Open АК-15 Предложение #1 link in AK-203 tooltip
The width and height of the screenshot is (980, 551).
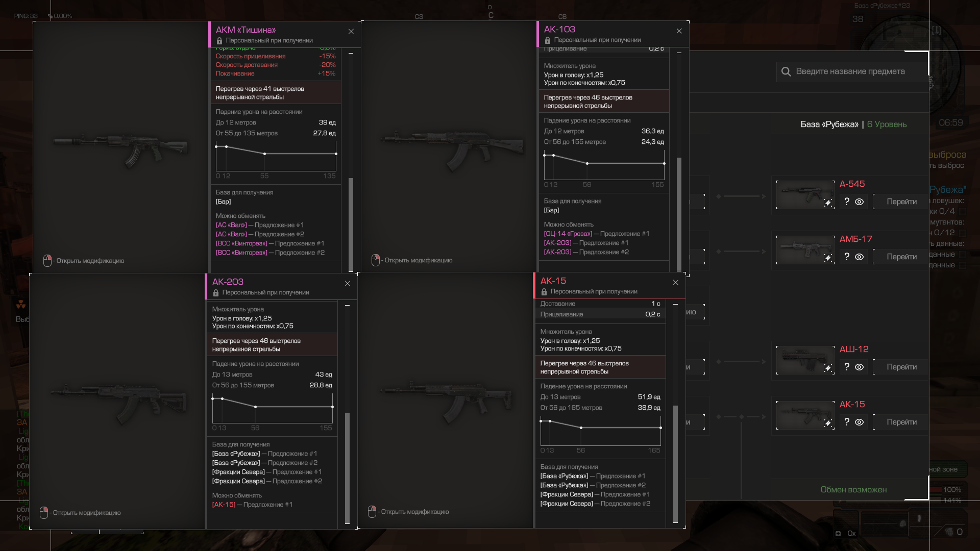[x=252, y=505]
